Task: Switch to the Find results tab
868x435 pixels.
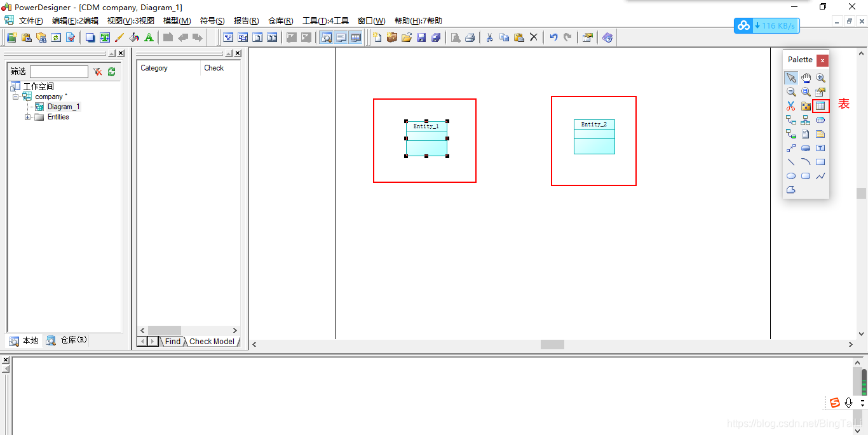Action: 173,342
